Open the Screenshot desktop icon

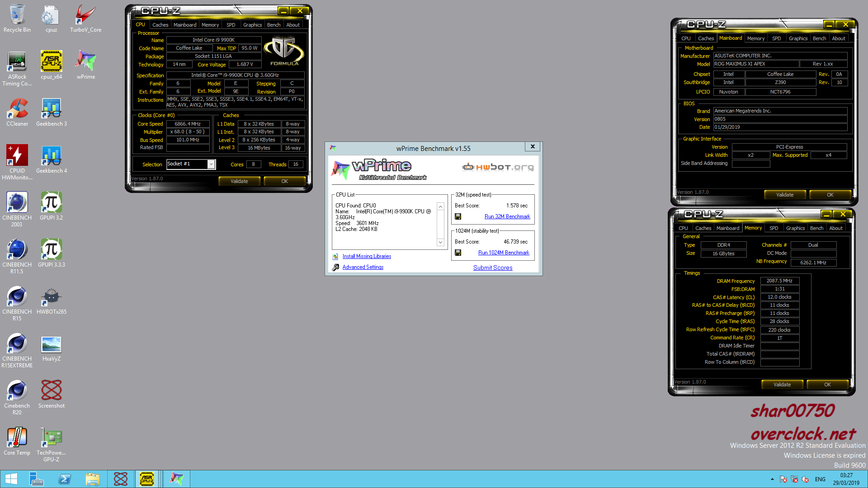point(51,394)
